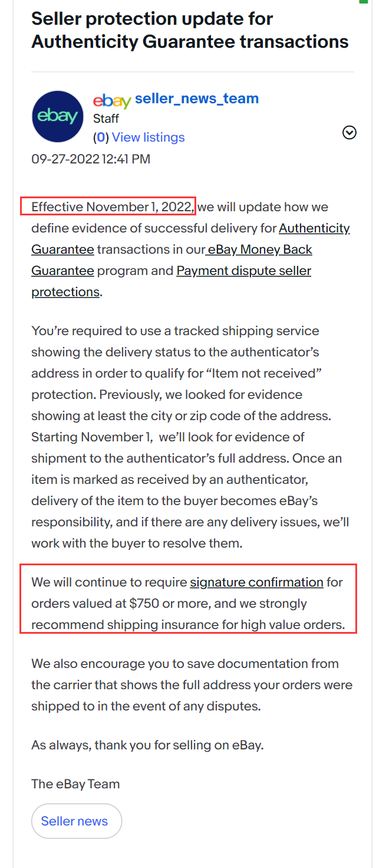Image resolution: width=386 pixels, height=868 pixels.
Task: Click the Seller protection update title heading
Action: pos(190,30)
